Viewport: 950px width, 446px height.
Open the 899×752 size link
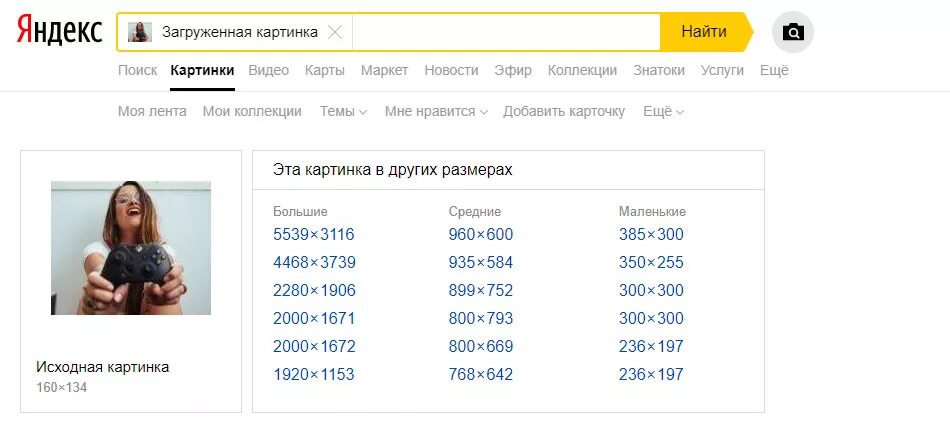click(481, 290)
